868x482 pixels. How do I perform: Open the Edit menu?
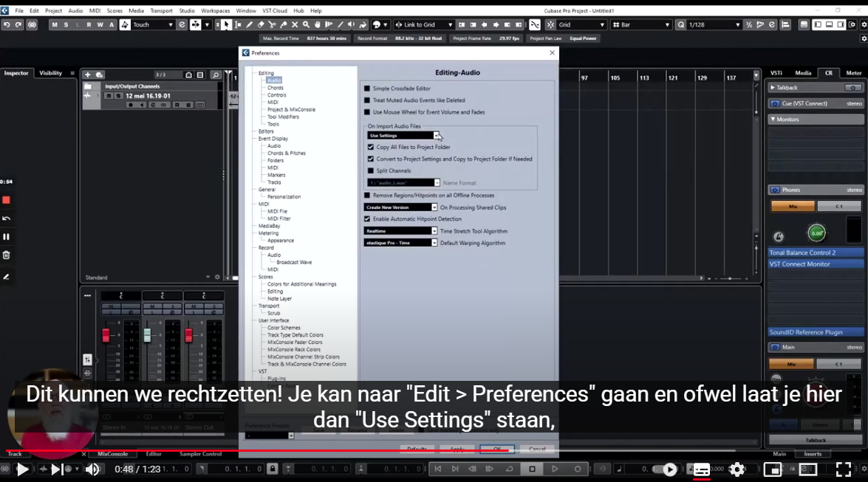point(34,10)
